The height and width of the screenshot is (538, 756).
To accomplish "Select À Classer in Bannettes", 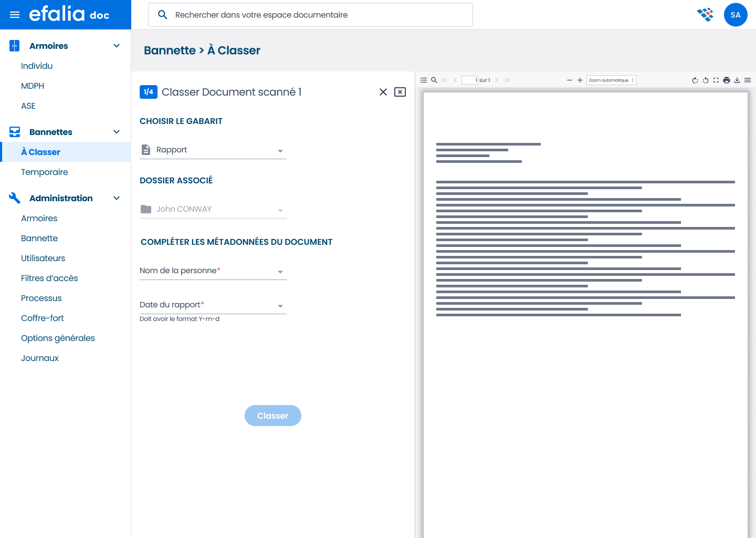I will (66, 152).
